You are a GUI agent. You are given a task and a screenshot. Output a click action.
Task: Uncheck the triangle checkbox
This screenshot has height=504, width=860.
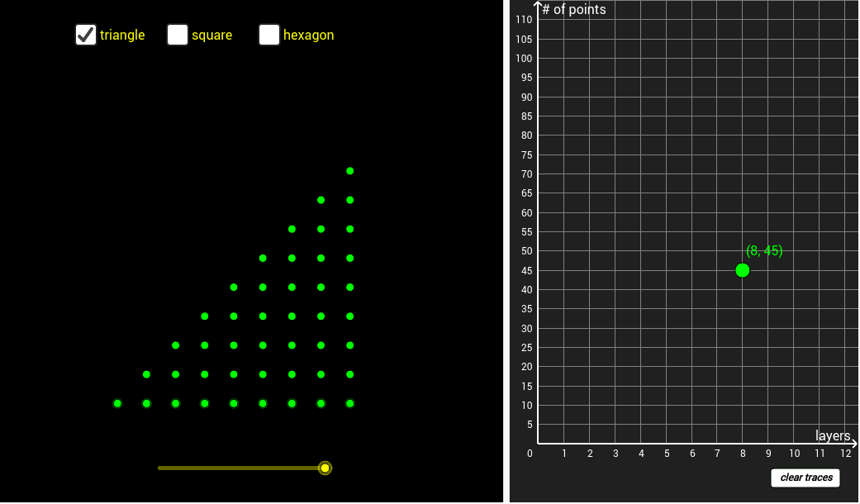click(86, 35)
